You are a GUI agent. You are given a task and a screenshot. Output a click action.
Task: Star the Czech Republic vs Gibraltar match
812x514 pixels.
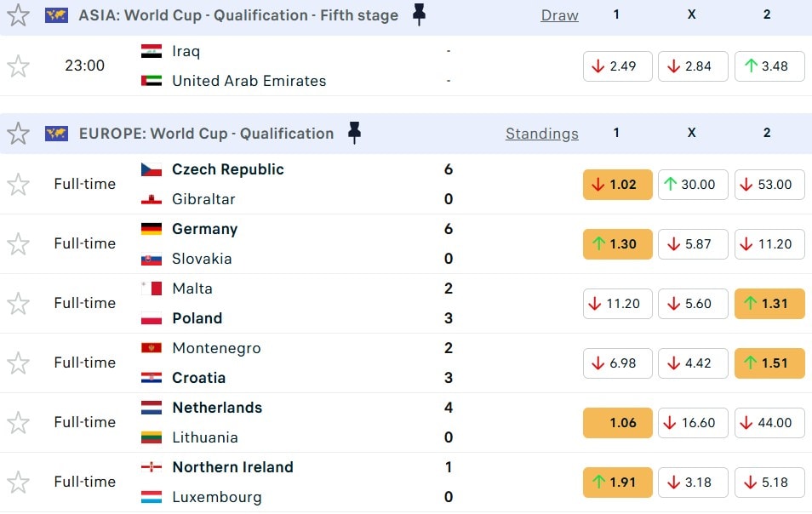click(18, 184)
